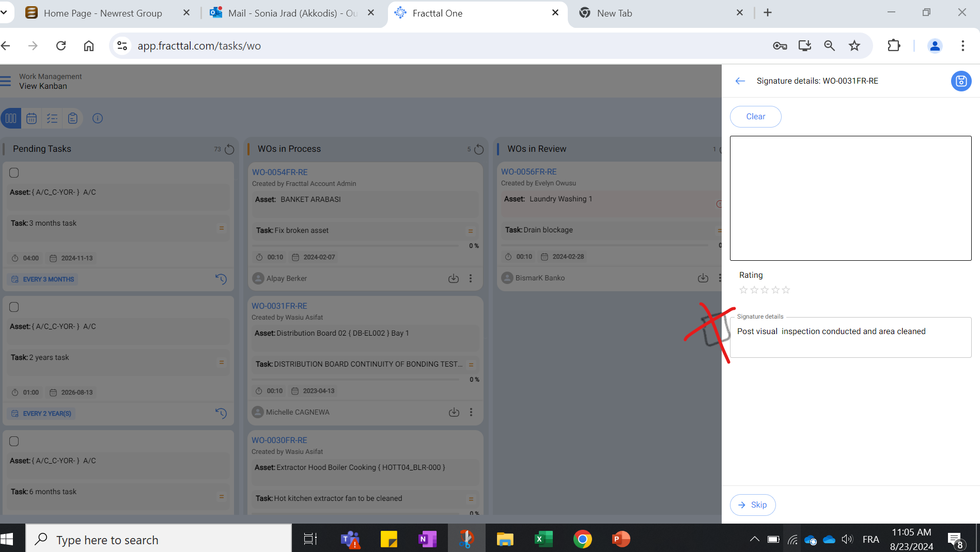
Task: Click the save icon in Signature details
Action: (960, 81)
